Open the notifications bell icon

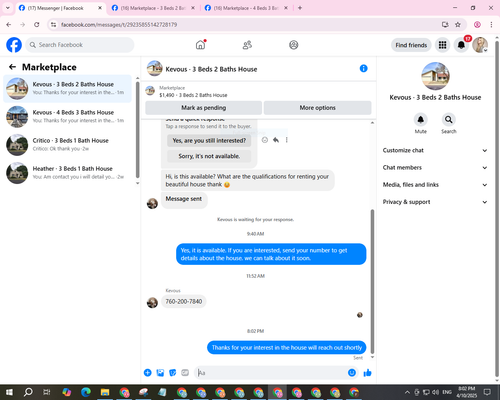pos(461,45)
